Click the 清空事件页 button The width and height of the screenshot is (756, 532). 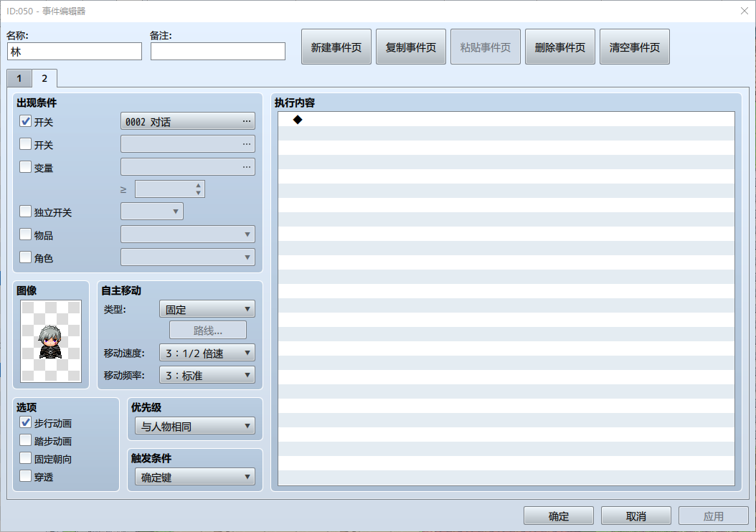tap(635, 47)
